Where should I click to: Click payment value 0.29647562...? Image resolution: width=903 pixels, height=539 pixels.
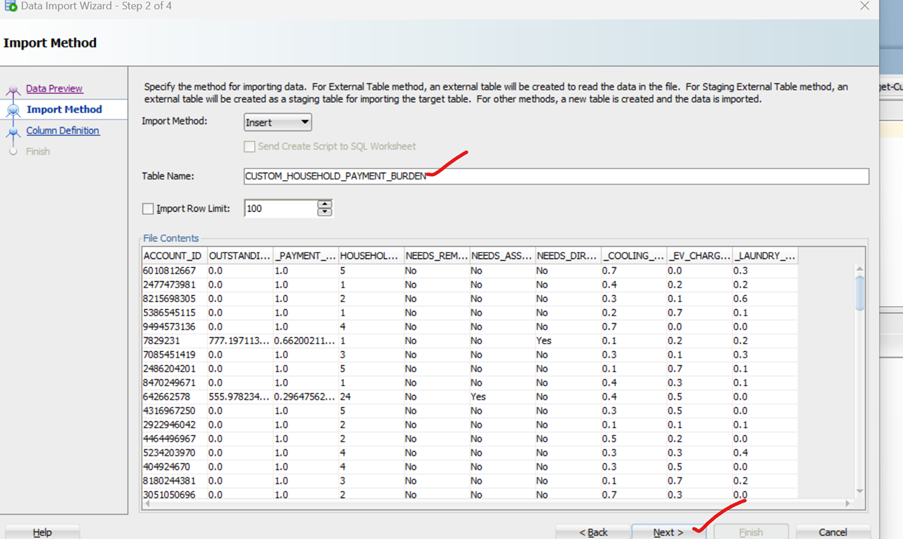tap(305, 397)
